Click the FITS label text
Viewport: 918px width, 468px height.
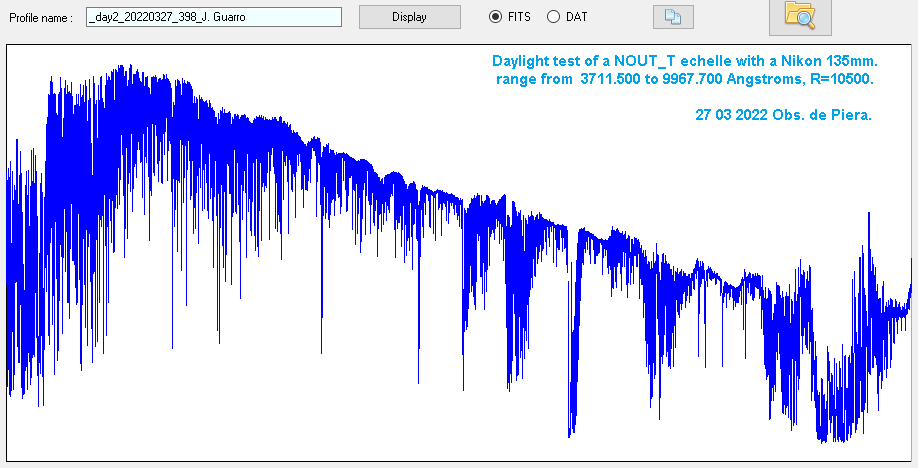(x=519, y=17)
